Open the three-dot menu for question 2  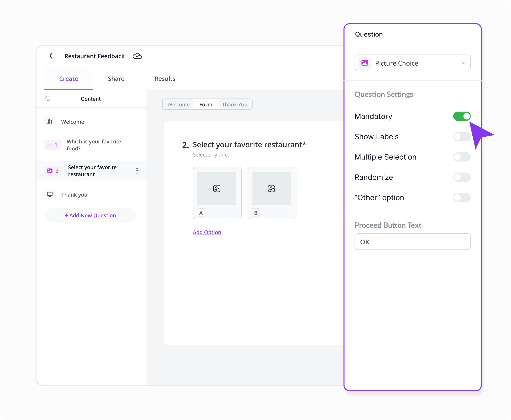(137, 171)
